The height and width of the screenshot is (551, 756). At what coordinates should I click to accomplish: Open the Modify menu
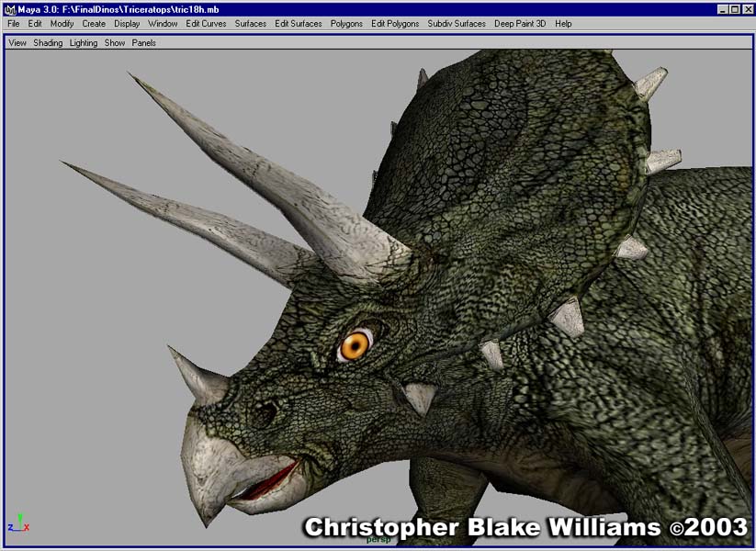point(62,24)
